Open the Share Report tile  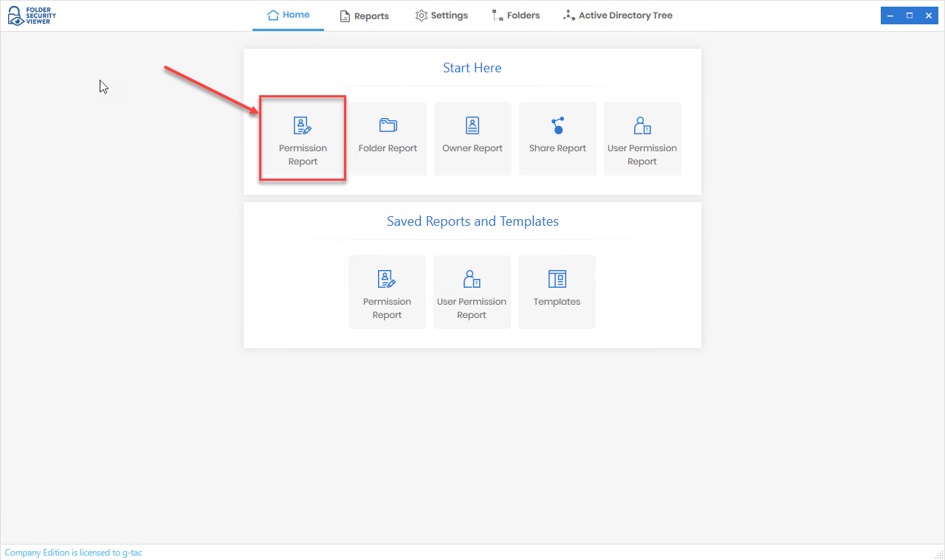tap(557, 139)
